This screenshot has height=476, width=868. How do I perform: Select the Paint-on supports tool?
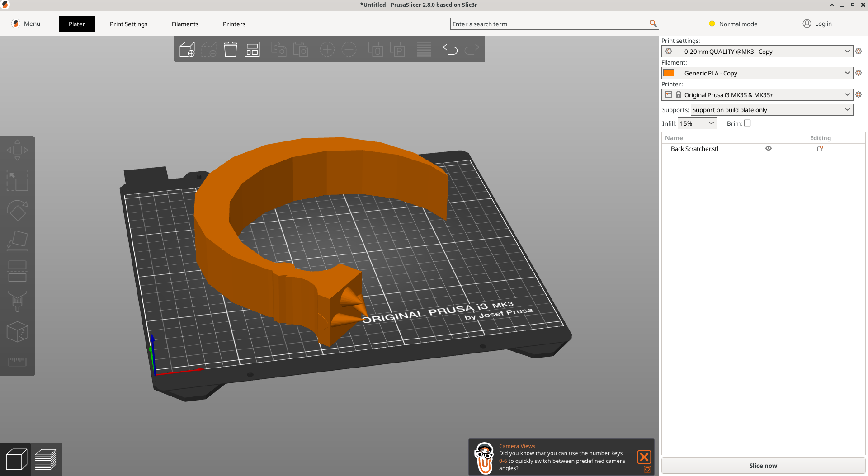point(17,302)
